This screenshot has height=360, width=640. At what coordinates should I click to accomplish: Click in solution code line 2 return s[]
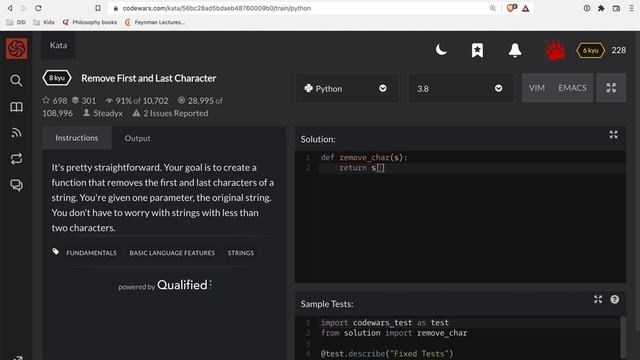click(x=362, y=168)
